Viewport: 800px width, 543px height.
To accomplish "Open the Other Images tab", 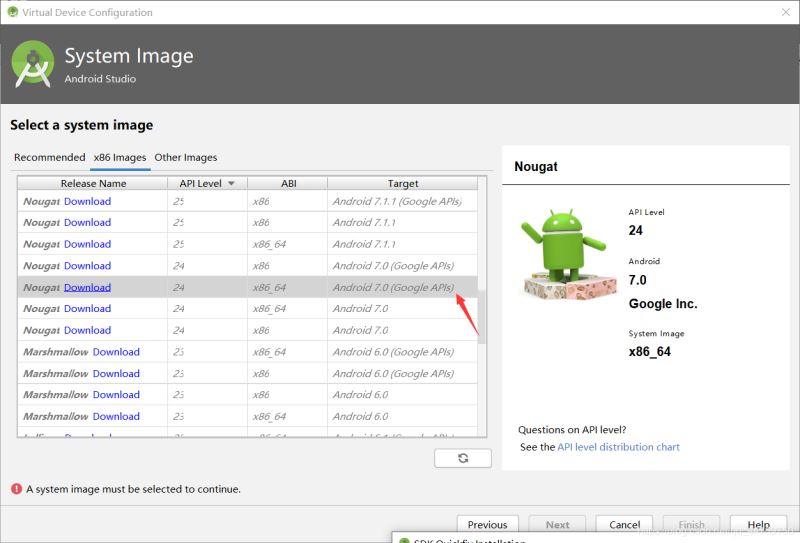I will coord(186,157).
